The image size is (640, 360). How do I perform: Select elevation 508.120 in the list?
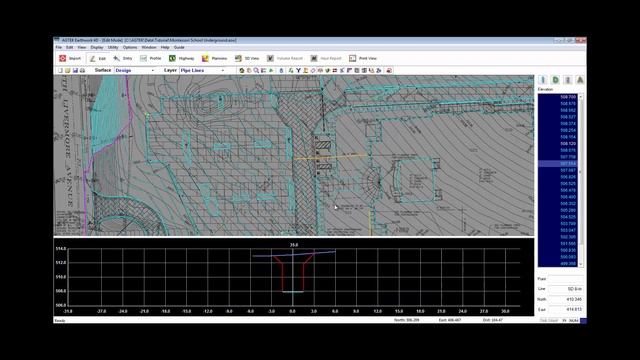(558, 144)
